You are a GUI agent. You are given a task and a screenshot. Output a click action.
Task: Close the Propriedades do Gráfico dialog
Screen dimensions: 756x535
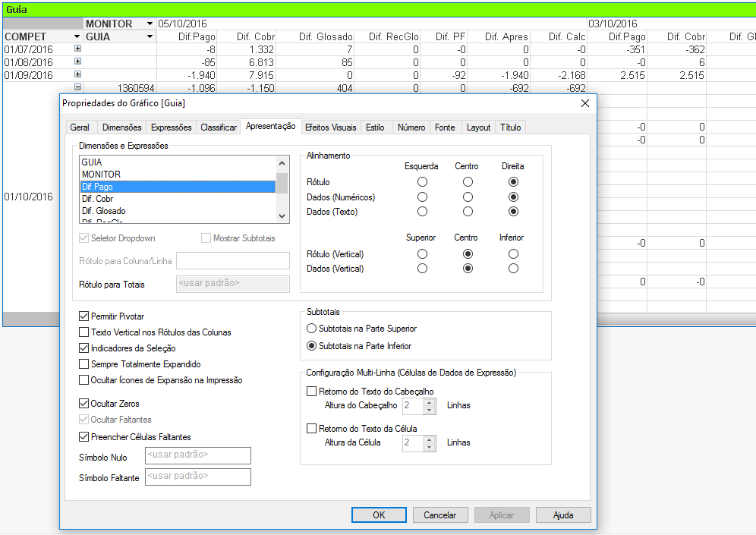tap(584, 103)
